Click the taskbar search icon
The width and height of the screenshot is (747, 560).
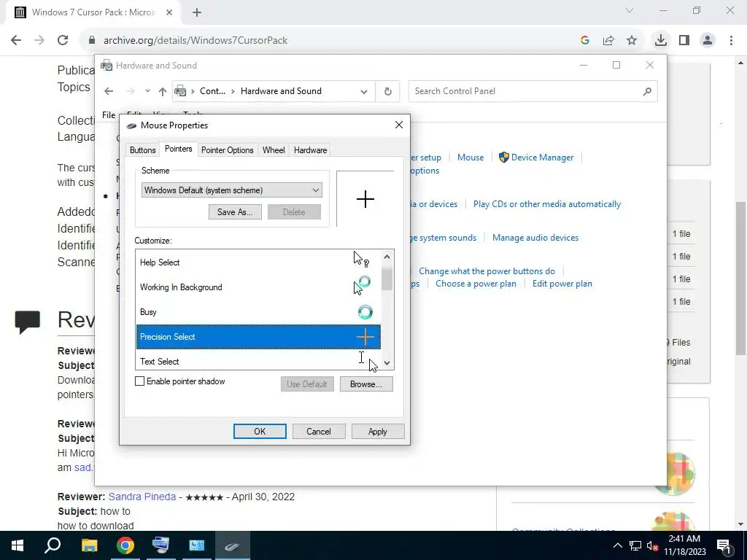53,545
